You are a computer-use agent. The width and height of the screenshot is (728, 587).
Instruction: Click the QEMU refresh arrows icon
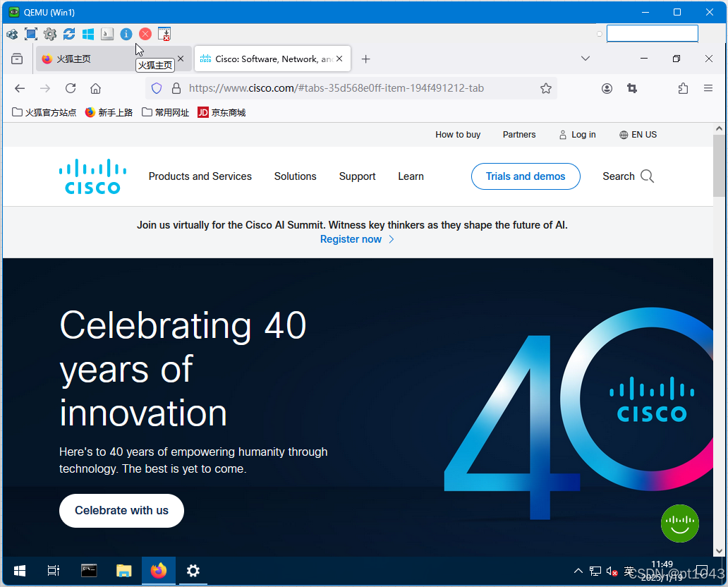(69, 34)
